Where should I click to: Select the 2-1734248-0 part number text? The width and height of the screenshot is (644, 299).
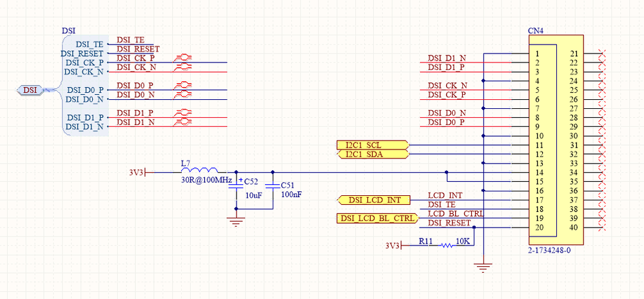point(549,250)
